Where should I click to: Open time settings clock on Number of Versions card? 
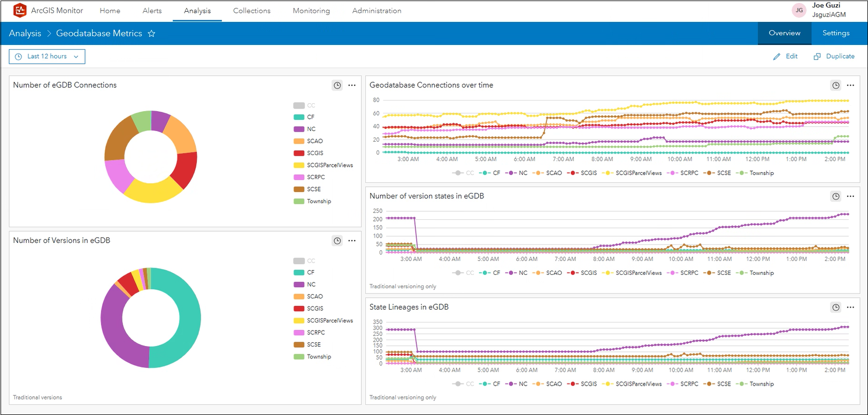point(337,241)
